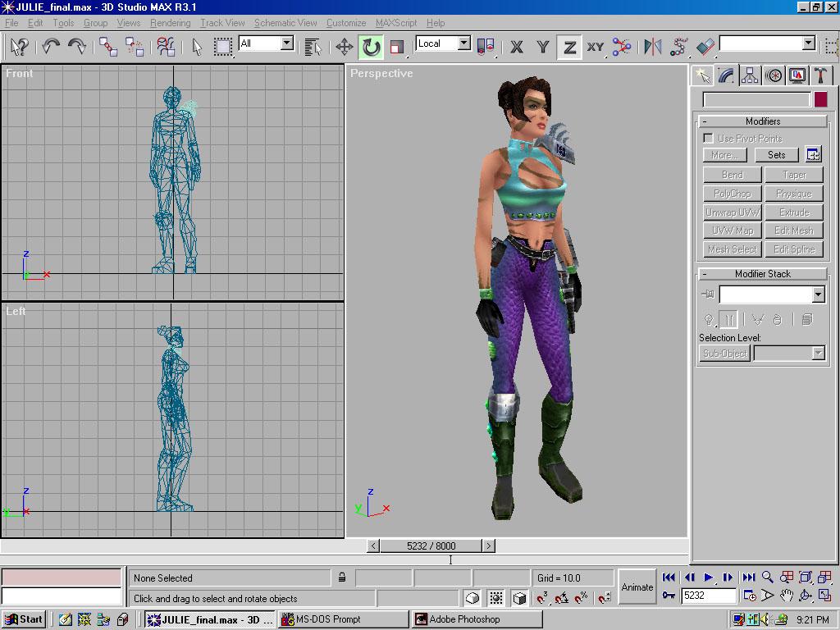Open the Hierarchy command panel tab
840x630 pixels.
pyautogui.click(x=750, y=75)
